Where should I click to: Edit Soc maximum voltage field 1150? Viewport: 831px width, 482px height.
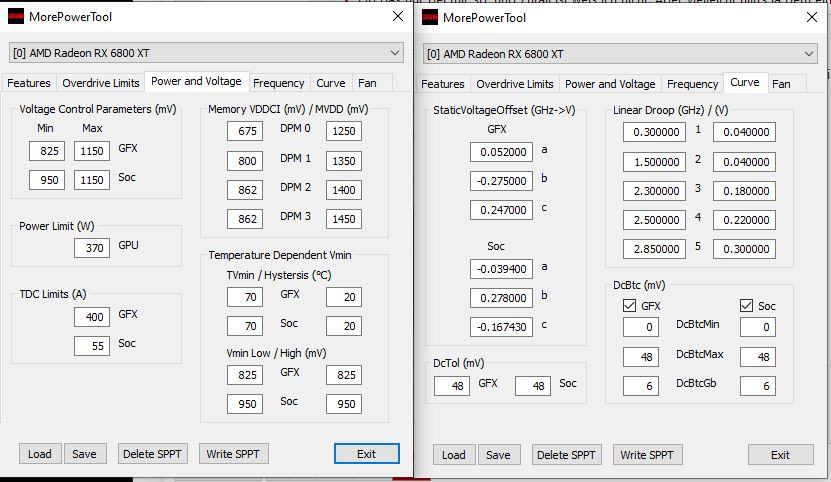(x=92, y=180)
